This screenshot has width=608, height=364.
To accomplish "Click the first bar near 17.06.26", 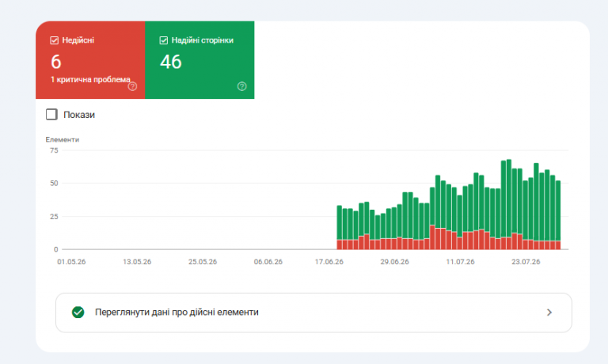I will point(340,228).
